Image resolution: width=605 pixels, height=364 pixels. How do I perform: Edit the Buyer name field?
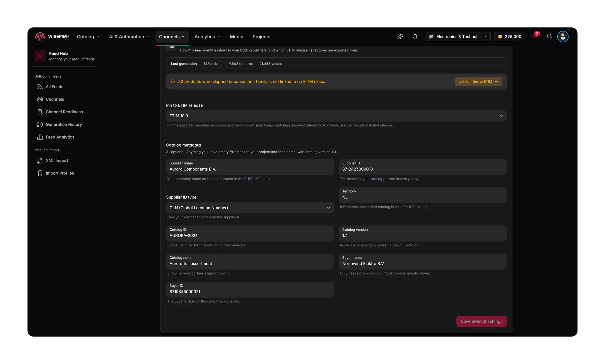(423, 261)
